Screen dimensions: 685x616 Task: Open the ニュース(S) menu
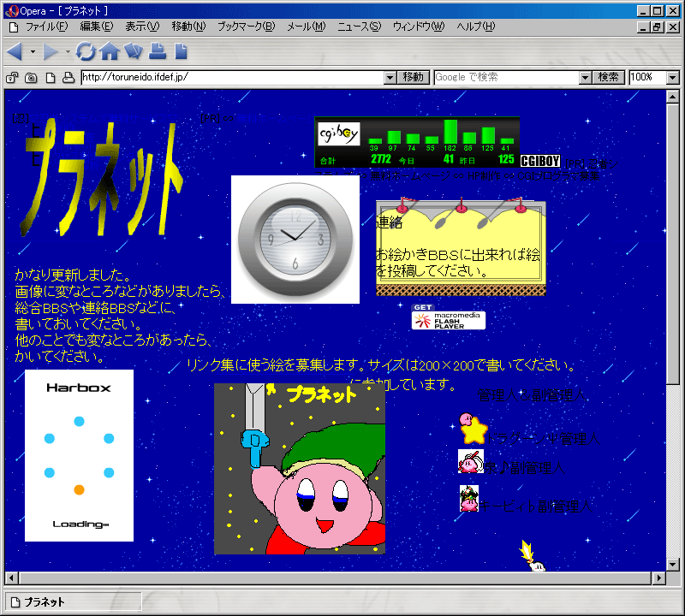tap(359, 27)
